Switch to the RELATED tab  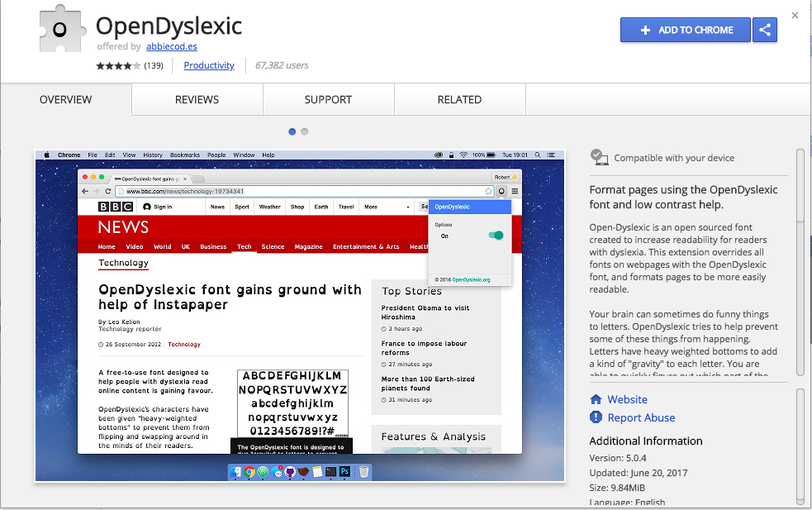459,99
